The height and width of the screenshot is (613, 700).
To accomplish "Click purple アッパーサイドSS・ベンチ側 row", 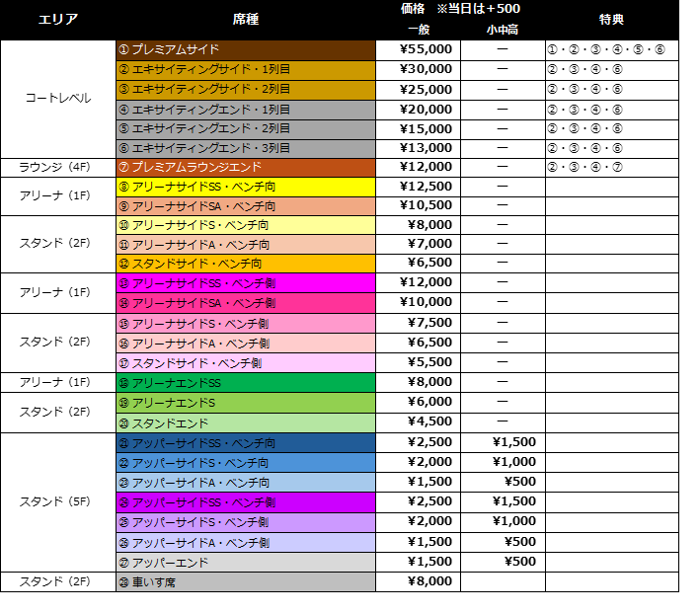I will [x=246, y=502].
